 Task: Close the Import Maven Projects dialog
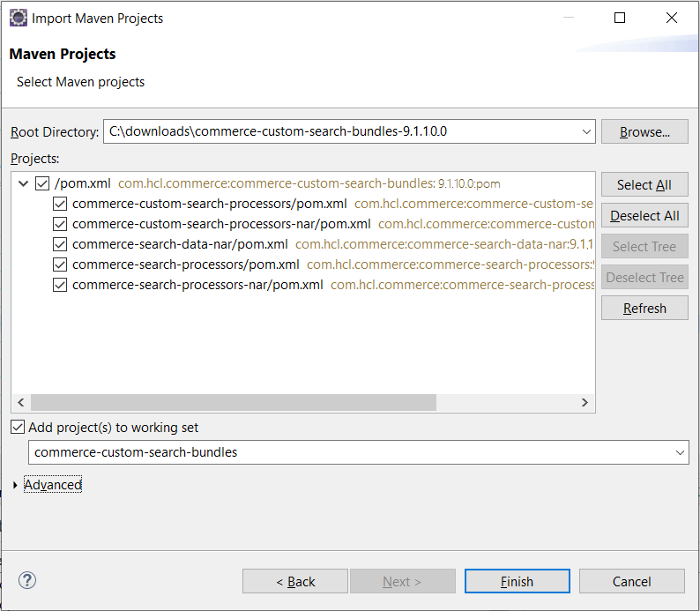tap(672, 18)
